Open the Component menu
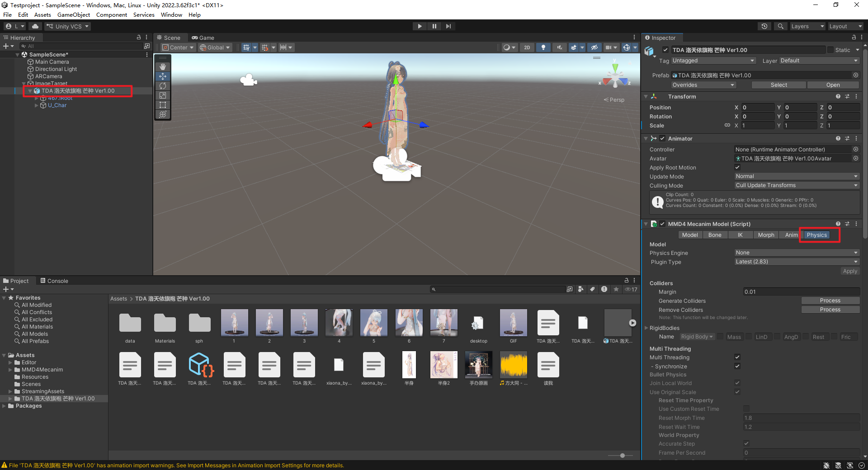This screenshot has height=470, width=868. click(x=112, y=15)
